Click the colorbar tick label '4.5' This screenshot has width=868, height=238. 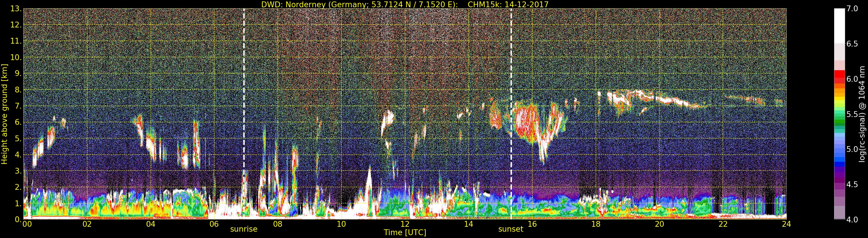click(852, 185)
